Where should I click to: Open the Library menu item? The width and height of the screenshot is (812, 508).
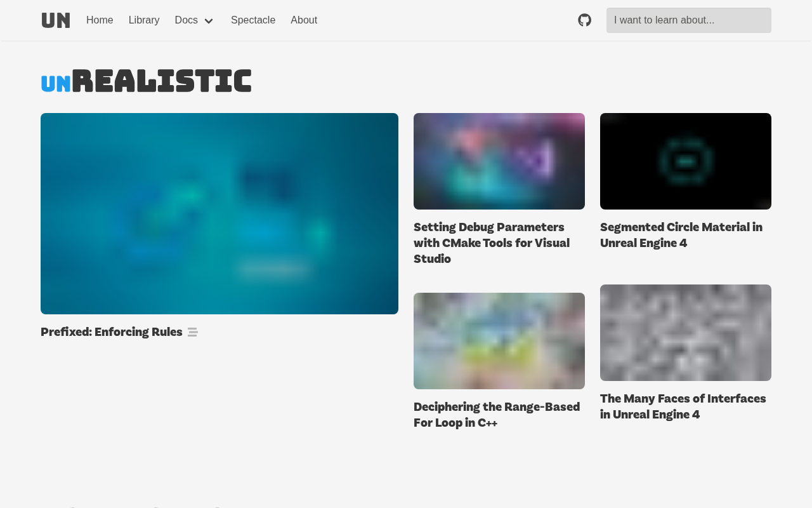point(144,20)
